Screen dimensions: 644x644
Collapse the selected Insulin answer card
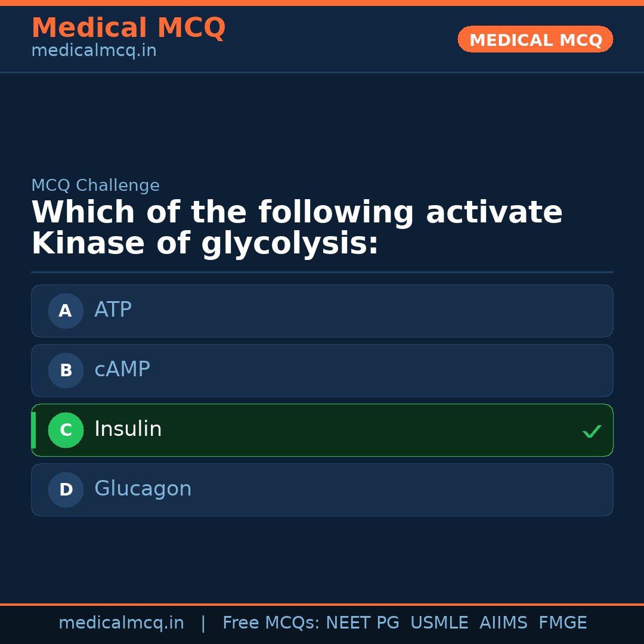coord(322,430)
